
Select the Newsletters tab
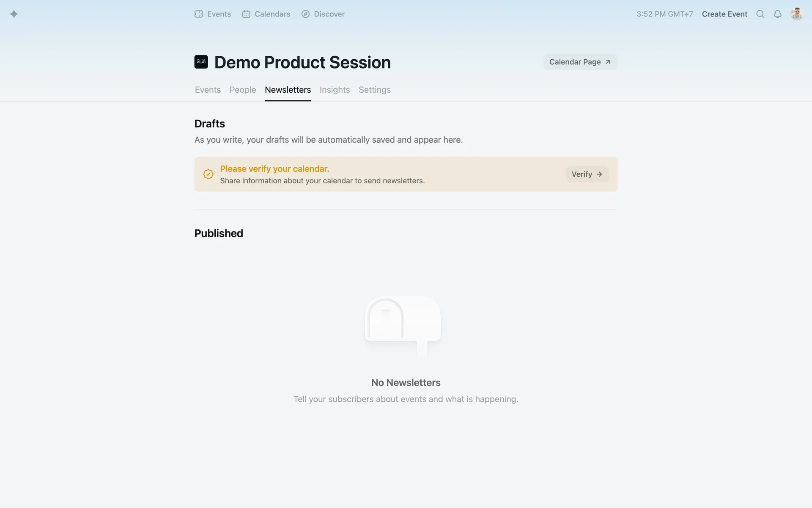click(x=288, y=90)
